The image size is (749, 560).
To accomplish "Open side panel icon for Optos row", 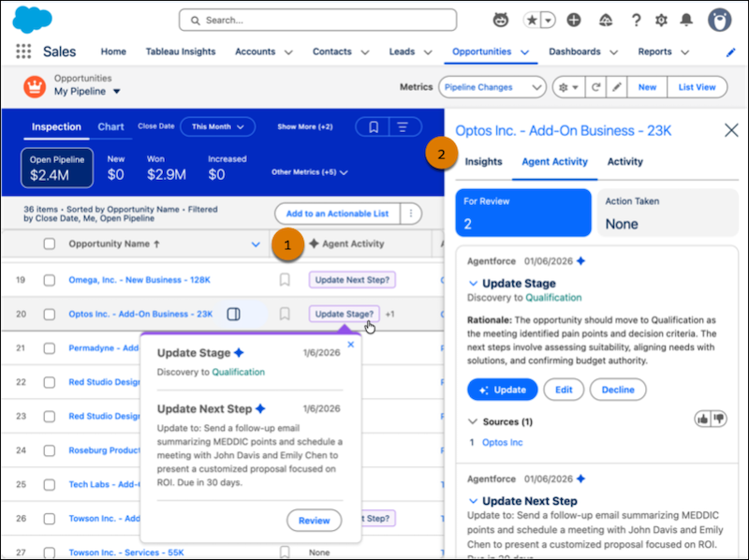I will click(233, 314).
